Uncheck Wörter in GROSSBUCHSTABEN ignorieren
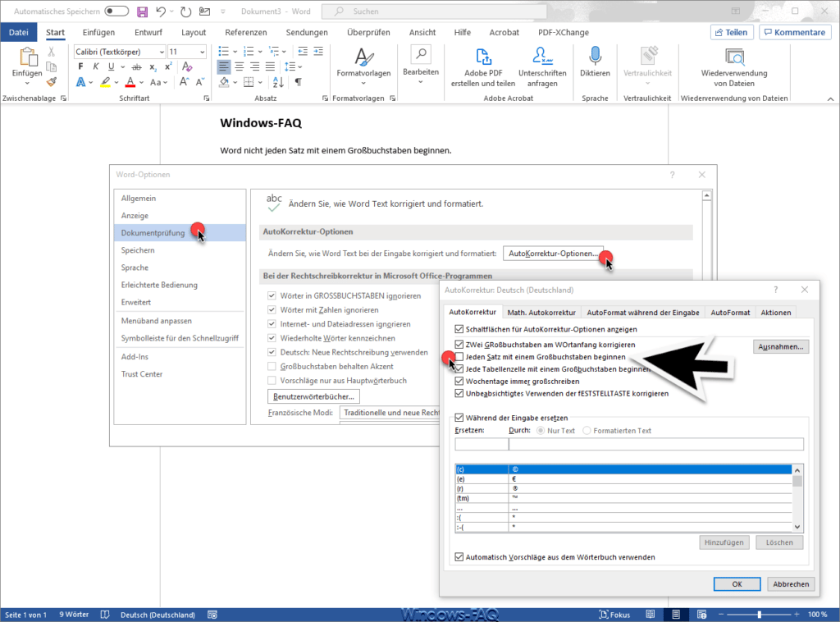The width and height of the screenshot is (840, 622). click(272, 295)
